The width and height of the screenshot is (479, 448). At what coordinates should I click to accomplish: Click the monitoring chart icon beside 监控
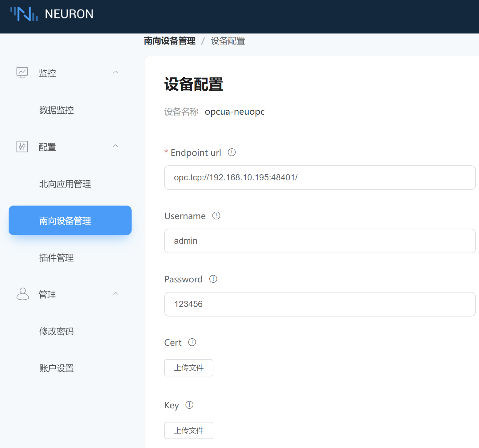[22, 73]
